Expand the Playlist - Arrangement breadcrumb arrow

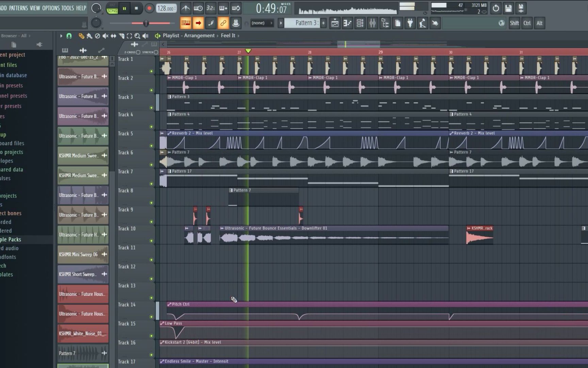coord(217,36)
